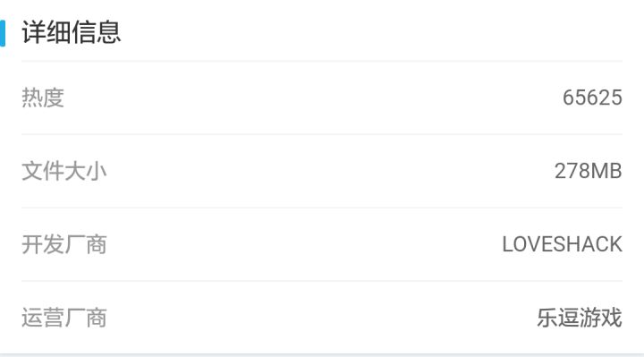Open the developer name LOVESHACK
The image size is (644, 357).
tap(563, 244)
